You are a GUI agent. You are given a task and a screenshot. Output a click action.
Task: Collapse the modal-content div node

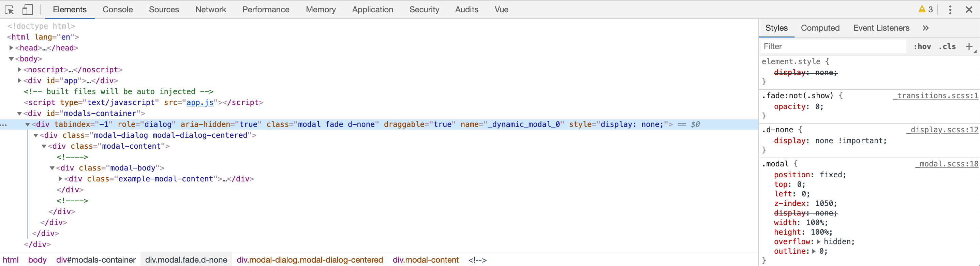(44, 146)
